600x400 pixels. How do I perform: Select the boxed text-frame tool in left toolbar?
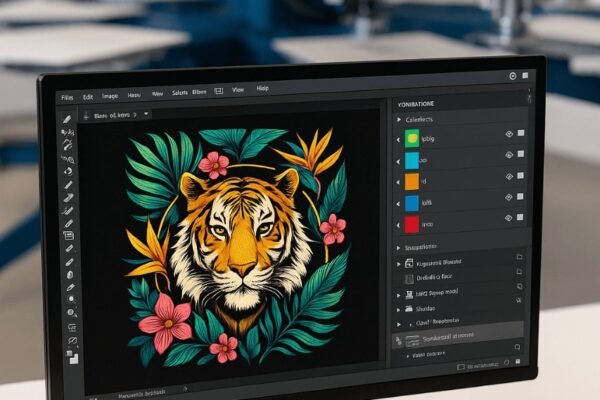pyautogui.click(x=68, y=236)
